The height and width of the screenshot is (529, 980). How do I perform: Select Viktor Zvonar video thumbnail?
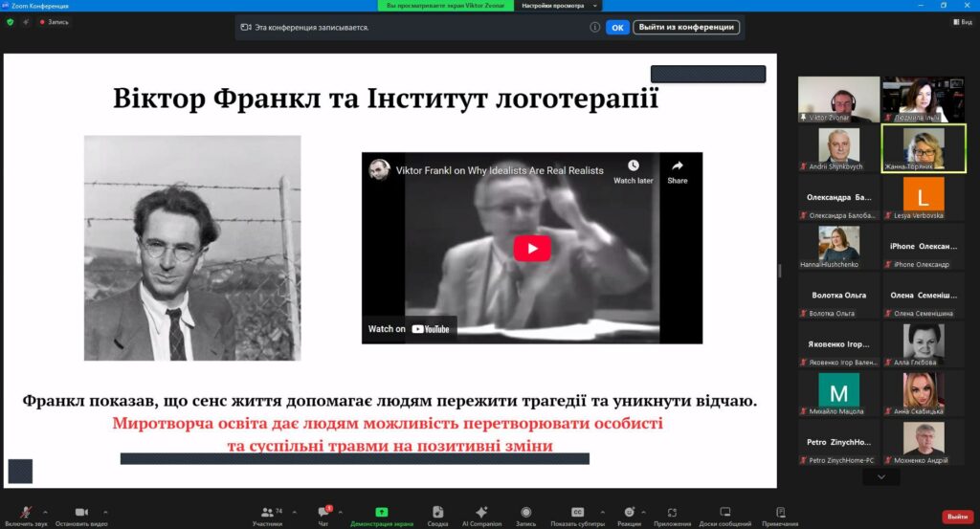coord(838,99)
